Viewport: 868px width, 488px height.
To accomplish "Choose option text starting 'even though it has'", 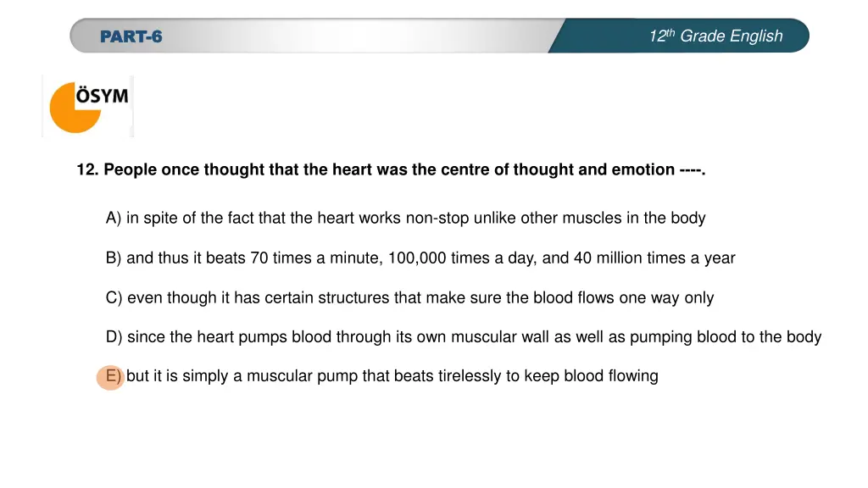I will (x=420, y=297).
